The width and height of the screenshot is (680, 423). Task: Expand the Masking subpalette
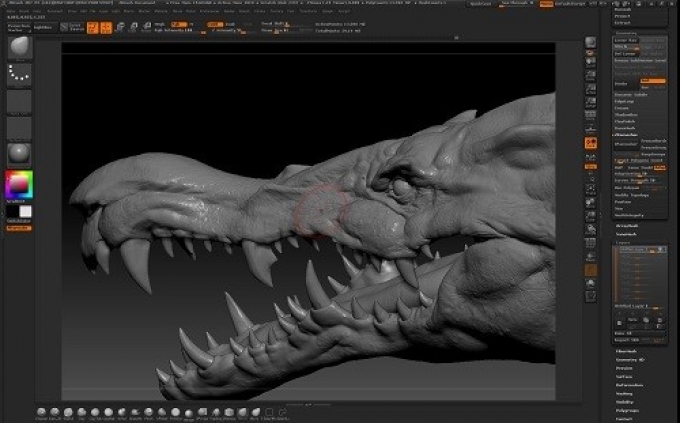[624, 394]
